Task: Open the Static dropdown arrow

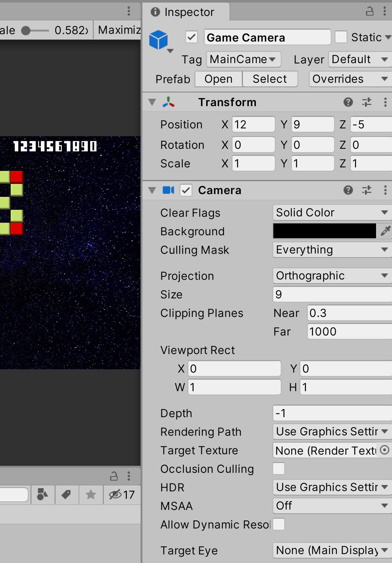Action: [x=388, y=37]
